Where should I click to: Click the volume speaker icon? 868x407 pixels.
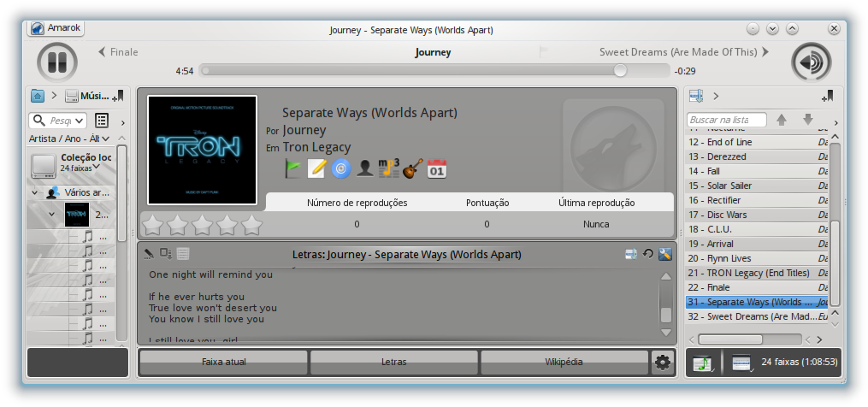(811, 62)
